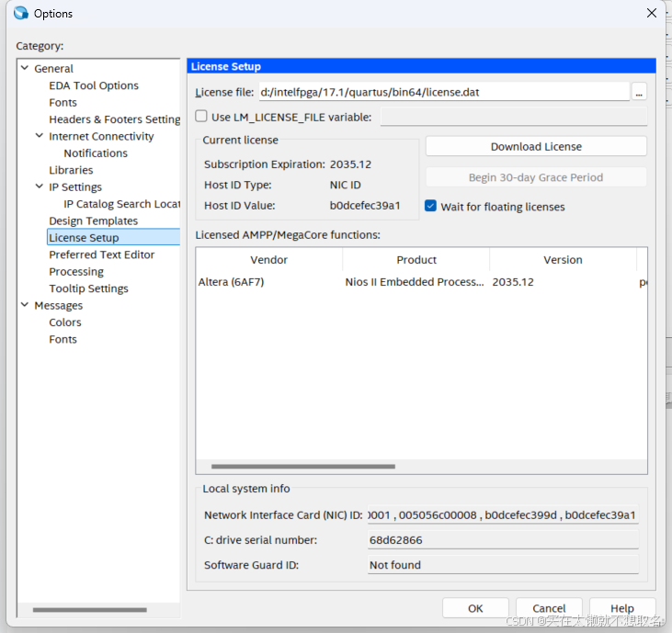
Task: Open Help for this dialog
Action: (x=622, y=608)
